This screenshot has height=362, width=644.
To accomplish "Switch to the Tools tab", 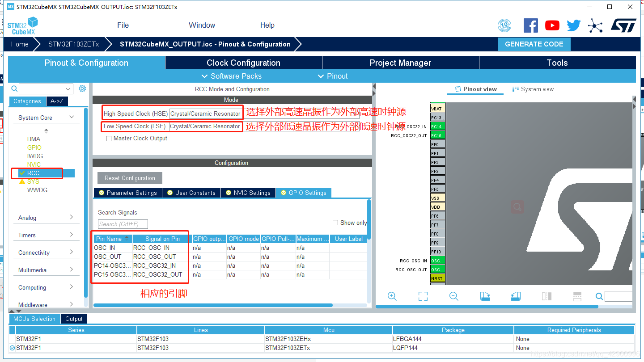I will [x=557, y=63].
